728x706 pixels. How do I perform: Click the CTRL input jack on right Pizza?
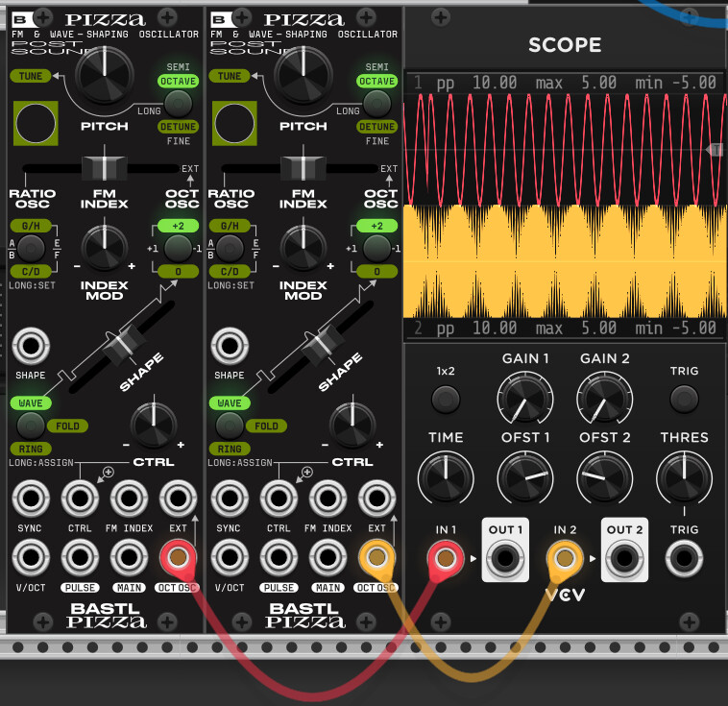279,499
